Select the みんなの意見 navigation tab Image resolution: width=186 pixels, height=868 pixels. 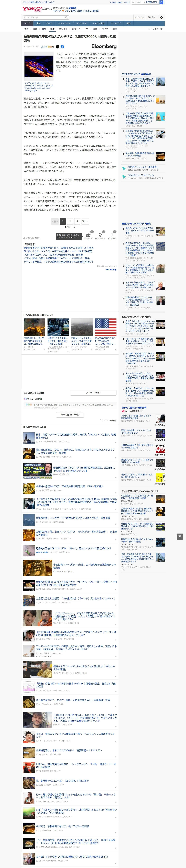98,24
